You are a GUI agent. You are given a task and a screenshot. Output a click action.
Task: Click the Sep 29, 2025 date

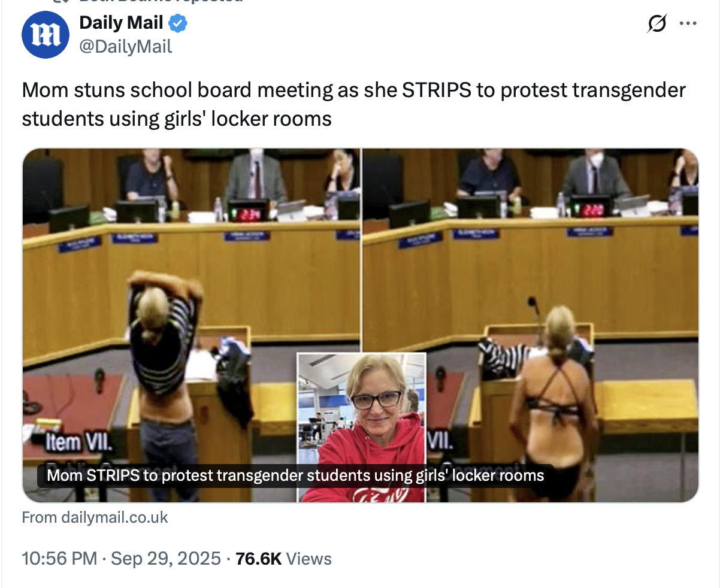[166, 559]
